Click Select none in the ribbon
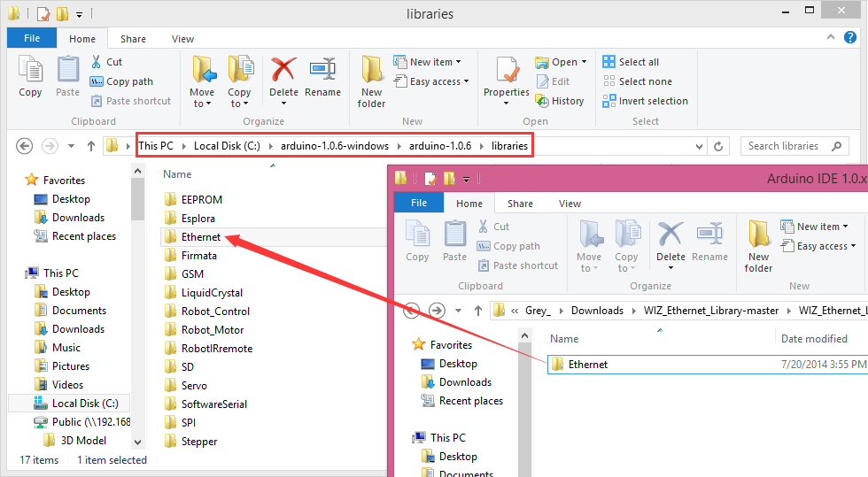 [638, 81]
